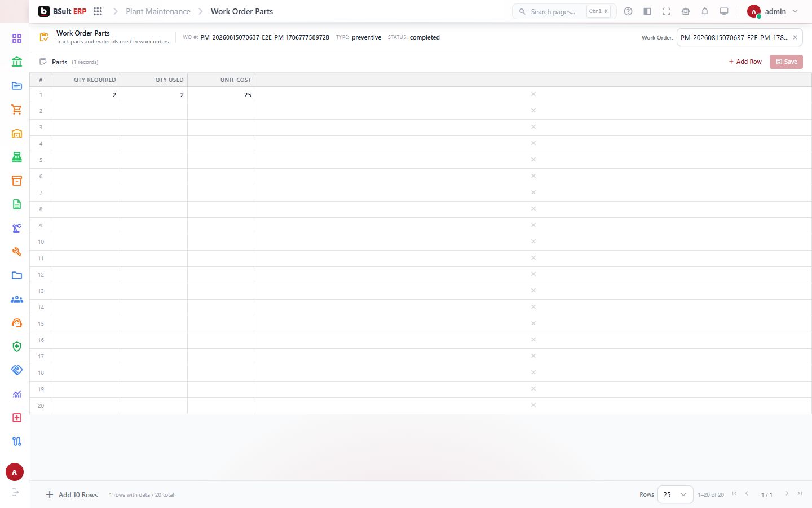Viewport: 812px width, 508px height.
Task: Expand the admin user menu
Action: tap(773, 11)
